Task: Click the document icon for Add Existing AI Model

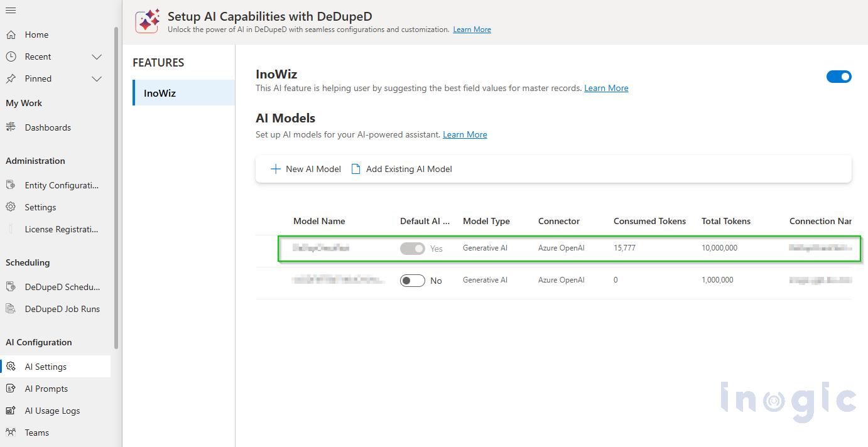Action: click(x=355, y=169)
